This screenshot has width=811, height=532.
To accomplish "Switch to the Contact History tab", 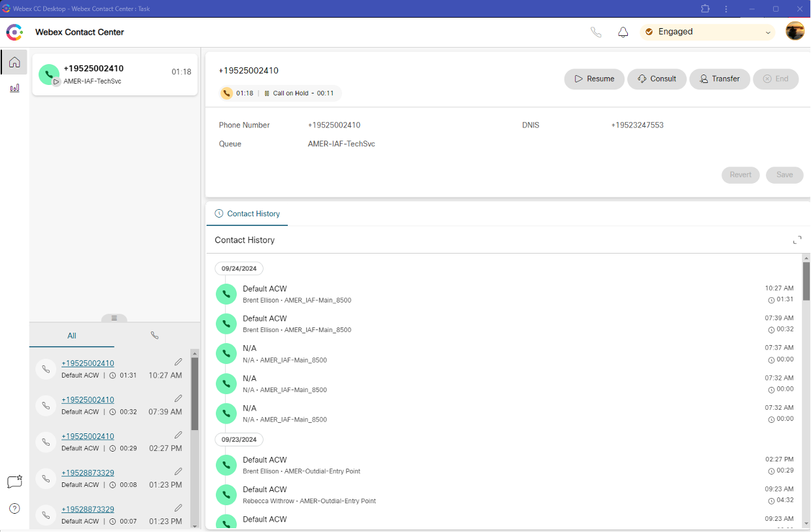I will coord(247,214).
